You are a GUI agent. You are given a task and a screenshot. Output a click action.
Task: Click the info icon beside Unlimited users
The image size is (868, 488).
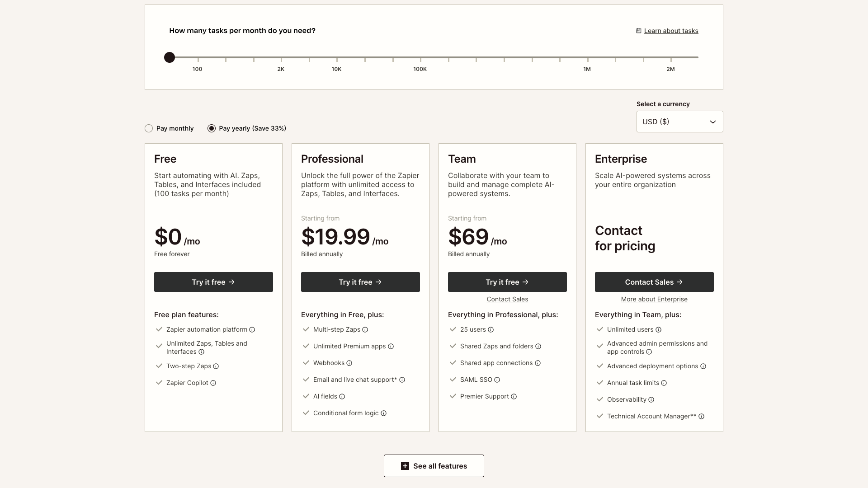coord(658,330)
